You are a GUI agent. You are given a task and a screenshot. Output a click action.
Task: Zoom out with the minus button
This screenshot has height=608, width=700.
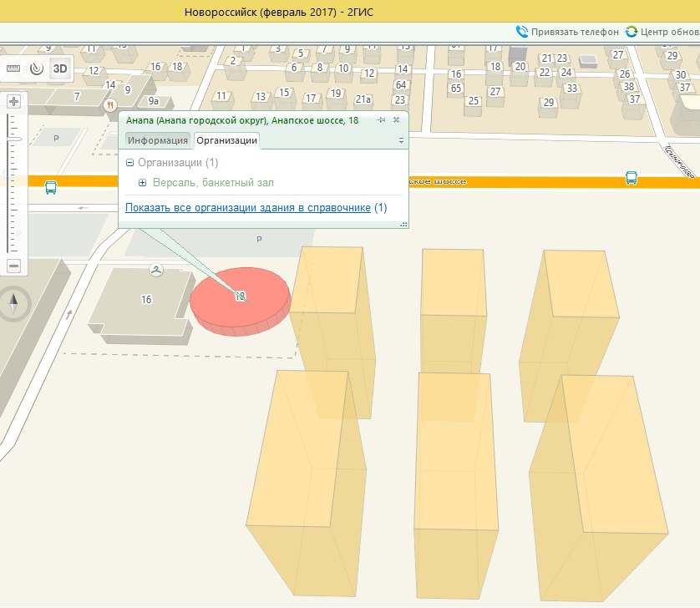(x=14, y=266)
